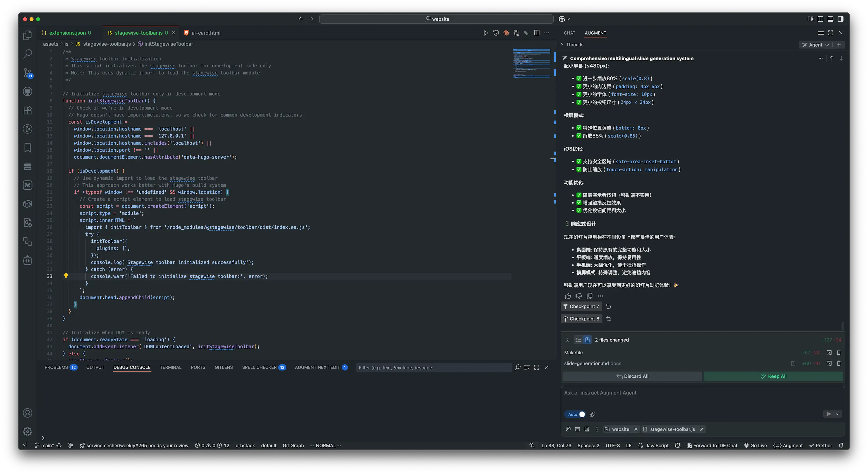Open changes compare icon in editor toolbar
This screenshot has height=474, width=868.
coord(516,33)
